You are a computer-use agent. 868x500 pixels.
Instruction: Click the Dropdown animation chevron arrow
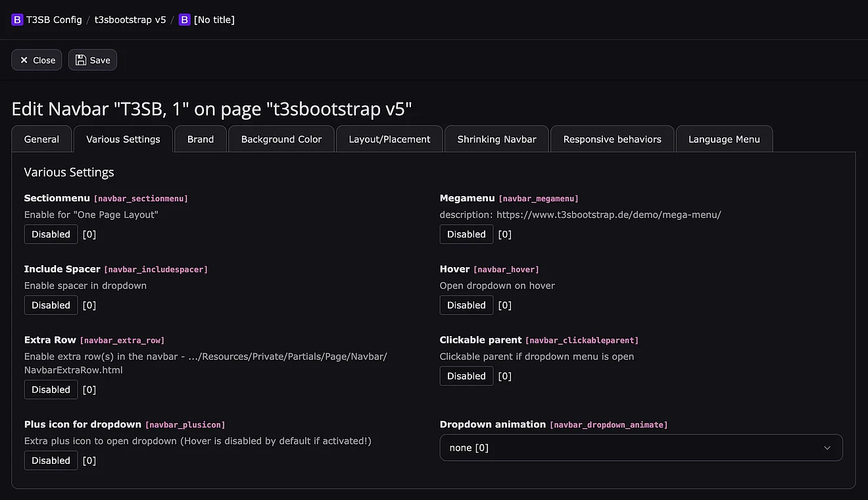pos(827,448)
